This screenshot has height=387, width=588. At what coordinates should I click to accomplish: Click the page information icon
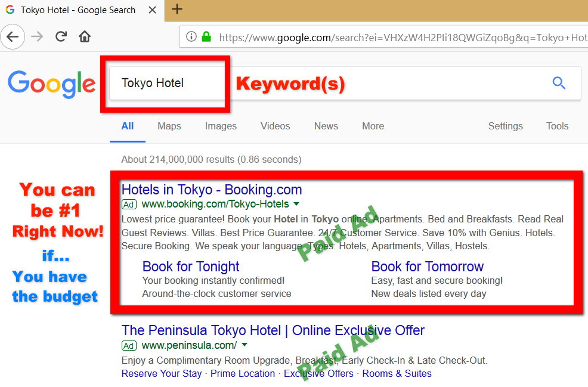pos(190,37)
